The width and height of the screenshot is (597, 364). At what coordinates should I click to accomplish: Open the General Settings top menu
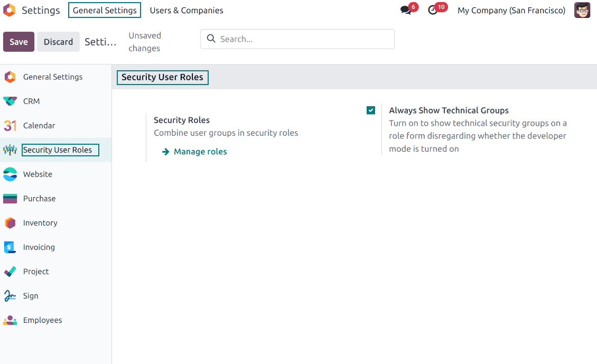(x=105, y=10)
